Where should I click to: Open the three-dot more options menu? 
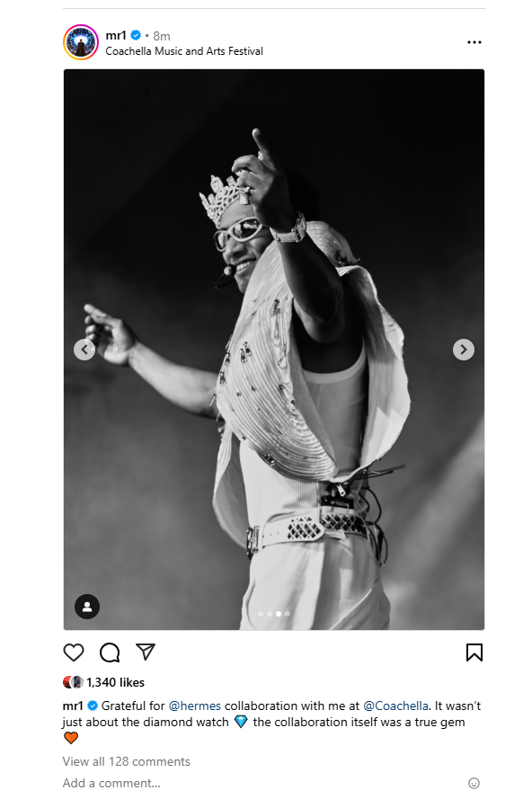pyautogui.click(x=474, y=42)
